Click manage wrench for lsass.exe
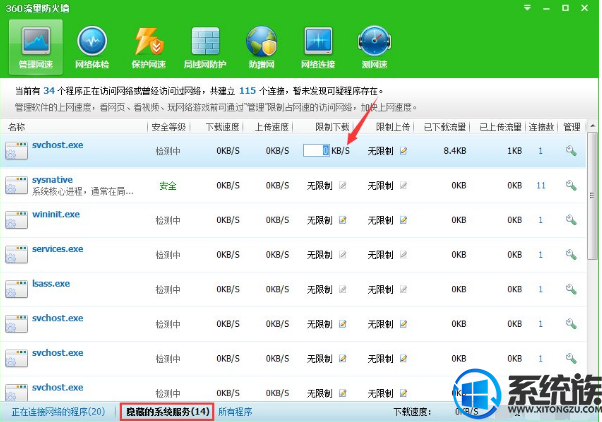 (x=571, y=290)
